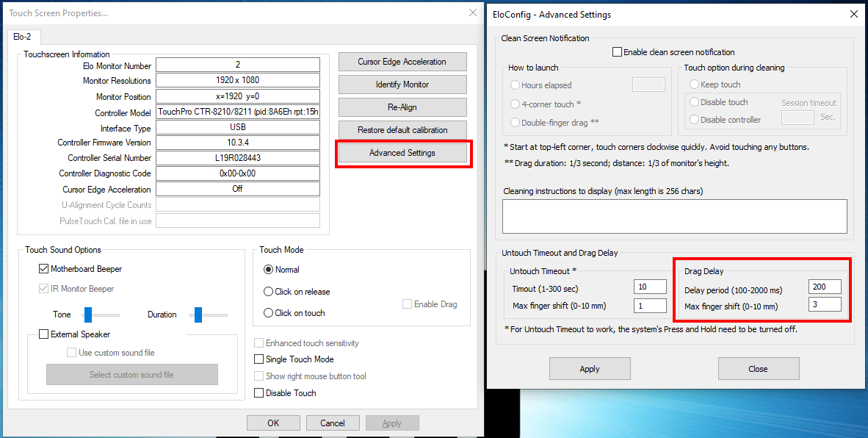Click Apply in EloConfig Advanced Settings
This screenshot has height=438, width=868.
pyautogui.click(x=590, y=369)
